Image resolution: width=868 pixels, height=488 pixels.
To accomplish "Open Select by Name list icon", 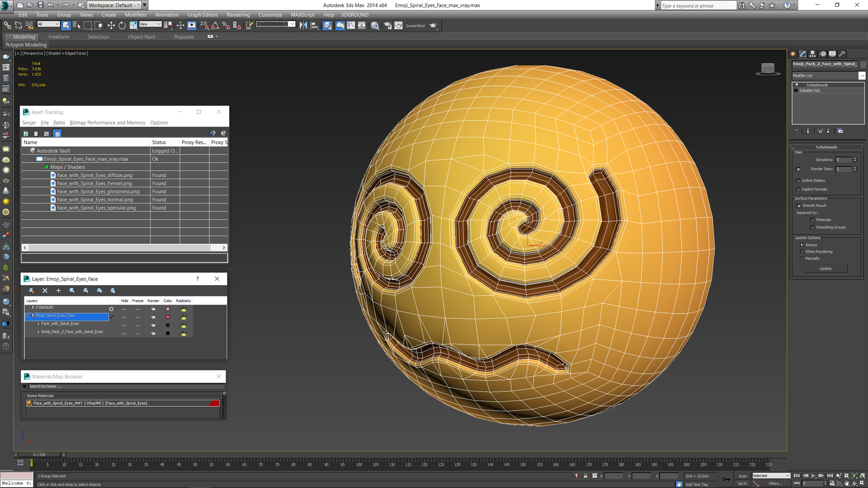I will [x=76, y=26].
